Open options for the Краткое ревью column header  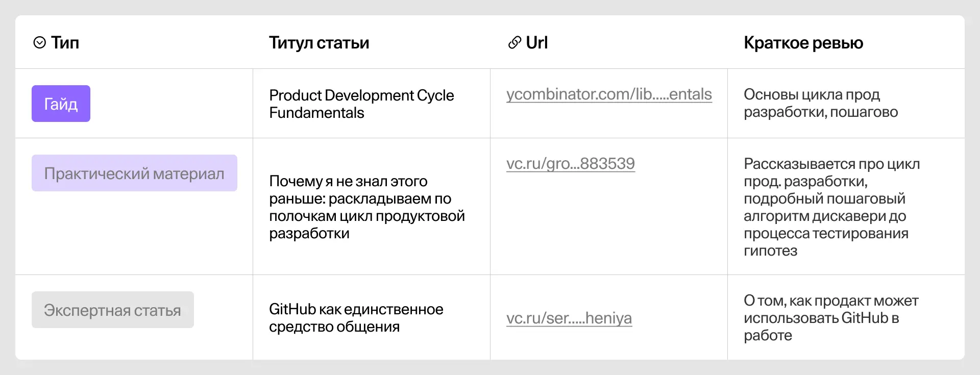804,43
